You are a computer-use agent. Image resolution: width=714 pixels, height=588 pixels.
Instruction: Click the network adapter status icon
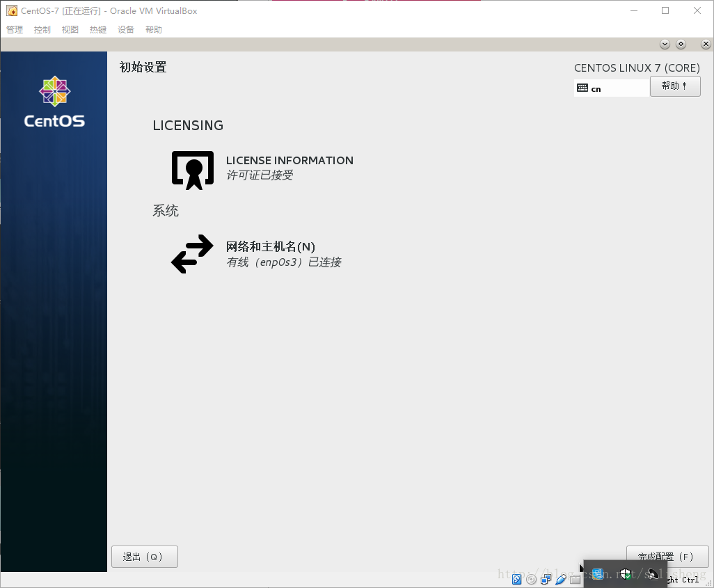(546, 580)
